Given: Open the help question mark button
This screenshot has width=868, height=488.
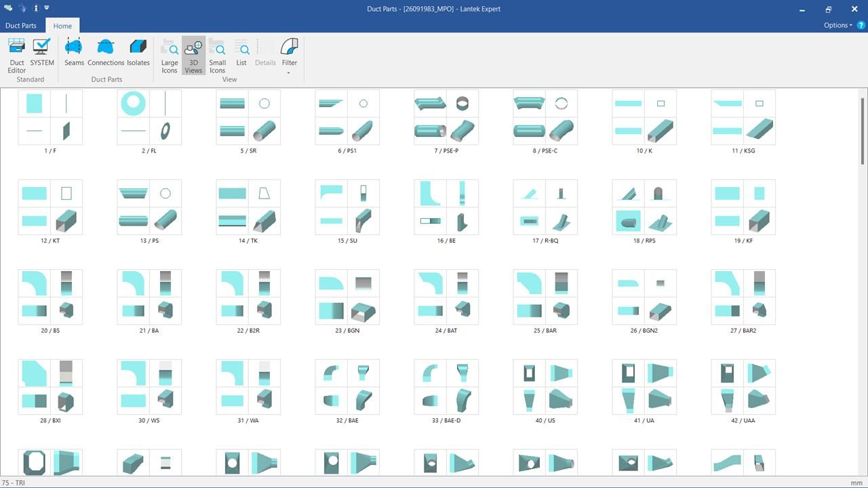Looking at the screenshot, I should pyautogui.click(x=861, y=25).
